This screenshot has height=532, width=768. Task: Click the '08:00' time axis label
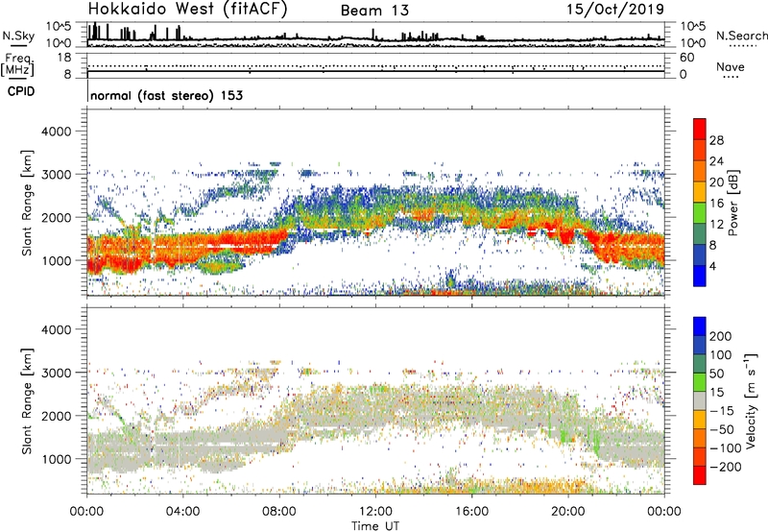pos(279,512)
